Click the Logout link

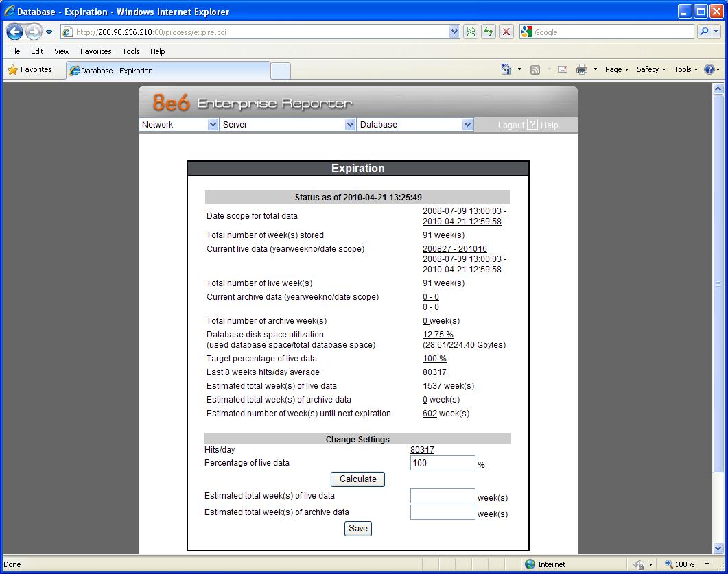pyautogui.click(x=510, y=125)
